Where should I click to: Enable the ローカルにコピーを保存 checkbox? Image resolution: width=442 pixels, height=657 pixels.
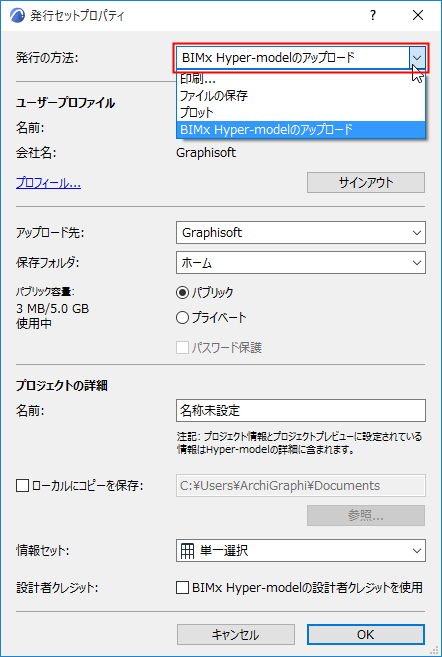point(22,486)
